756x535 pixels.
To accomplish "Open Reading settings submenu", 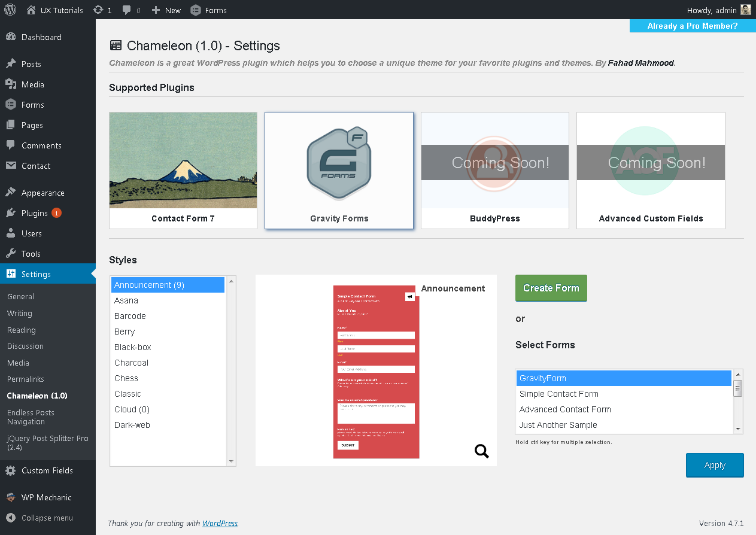I will [x=22, y=330].
